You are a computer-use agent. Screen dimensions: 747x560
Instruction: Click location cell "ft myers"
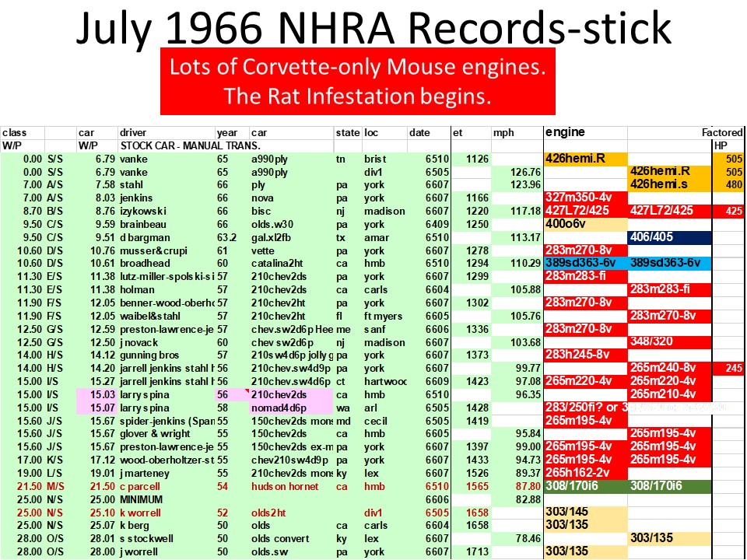[x=383, y=317]
